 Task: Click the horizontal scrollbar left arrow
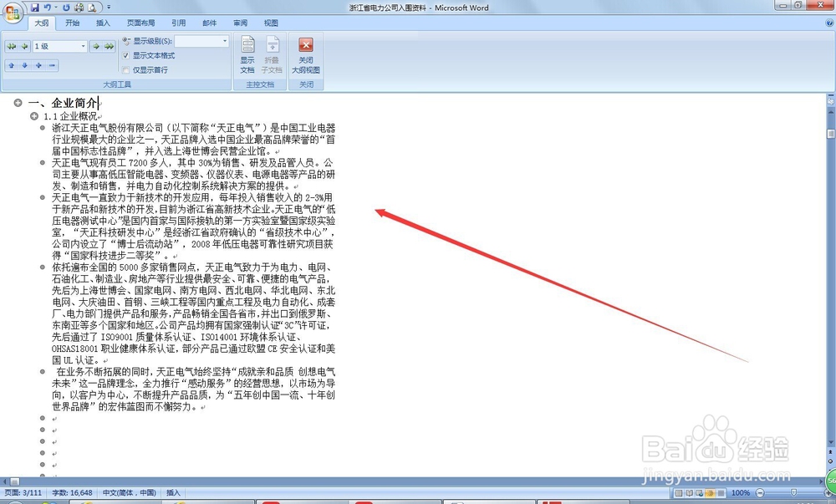click(3, 481)
